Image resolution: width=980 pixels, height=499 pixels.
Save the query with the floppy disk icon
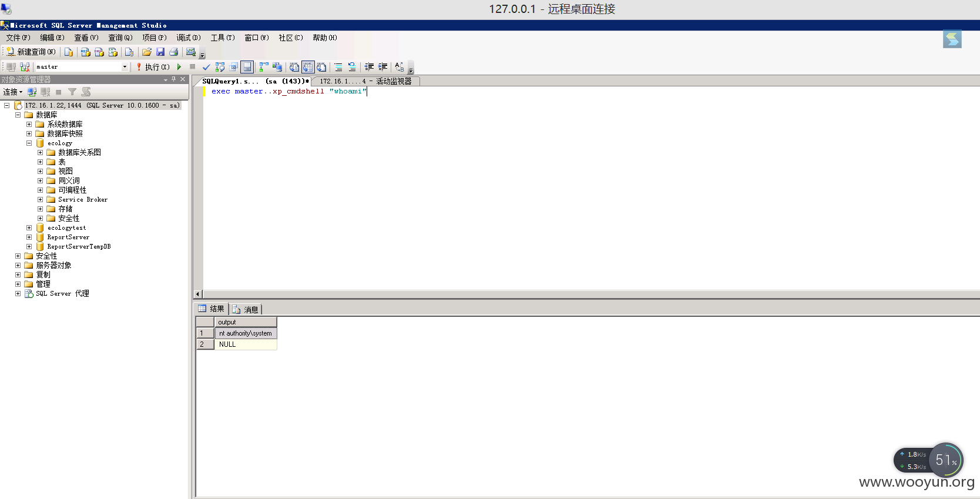(x=160, y=52)
